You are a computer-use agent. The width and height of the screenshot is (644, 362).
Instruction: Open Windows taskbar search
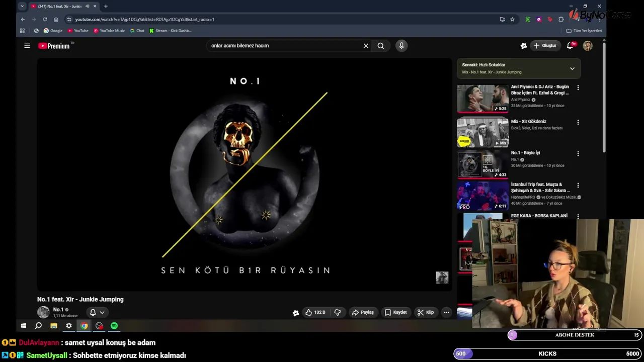tap(38, 326)
